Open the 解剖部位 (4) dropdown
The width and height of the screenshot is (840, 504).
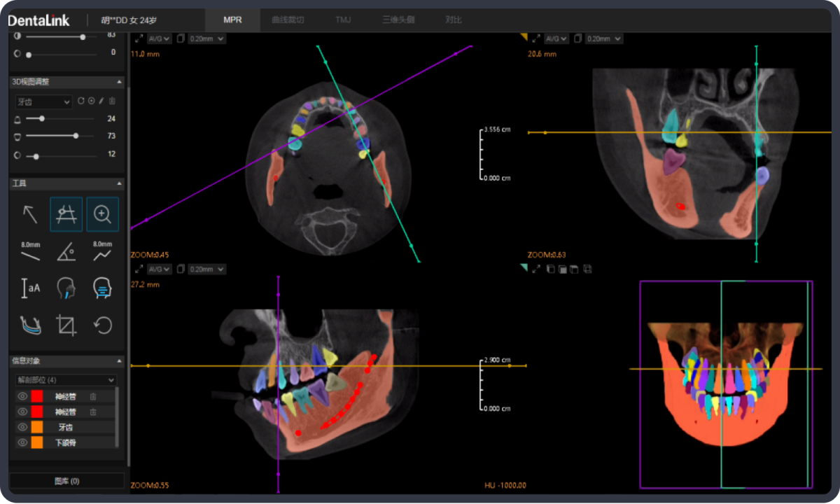click(x=66, y=379)
